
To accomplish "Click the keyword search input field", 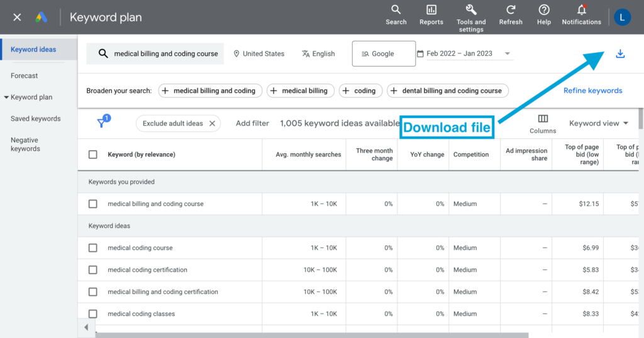I will pyautogui.click(x=165, y=54).
